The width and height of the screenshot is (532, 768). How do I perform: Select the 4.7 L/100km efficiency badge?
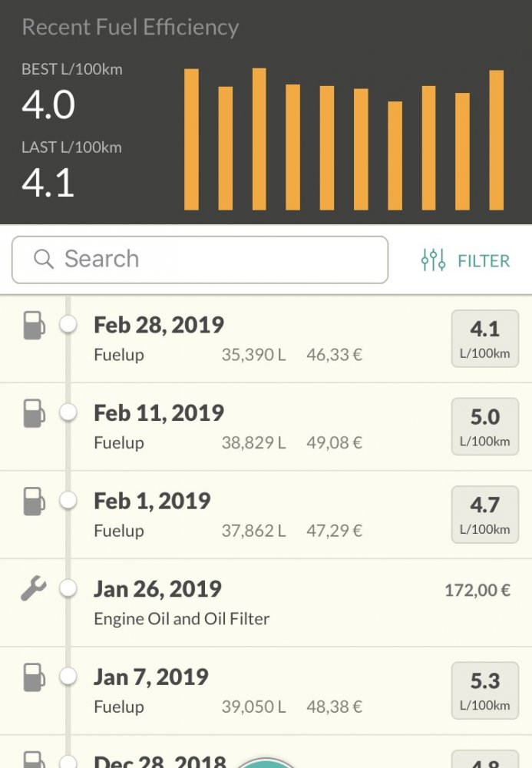(x=484, y=515)
